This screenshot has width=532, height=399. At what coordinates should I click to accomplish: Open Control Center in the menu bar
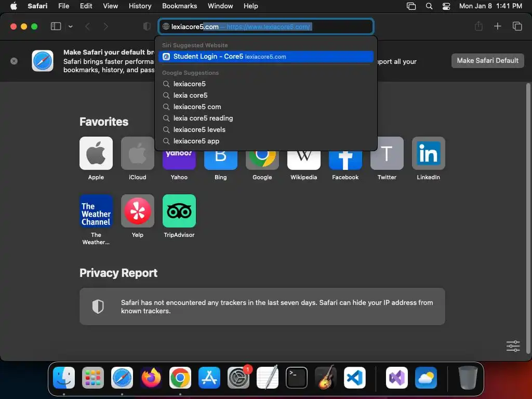tap(446, 6)
